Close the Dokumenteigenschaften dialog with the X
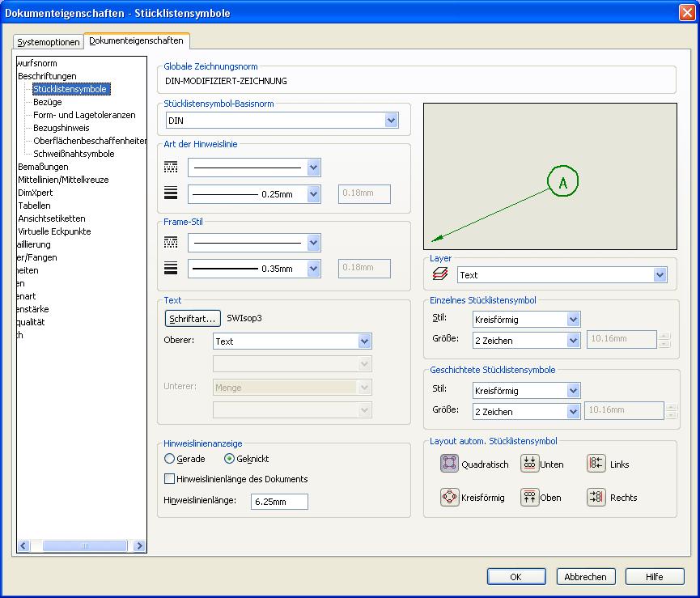Screen dimensions: 700x598 tap(687, 12)
